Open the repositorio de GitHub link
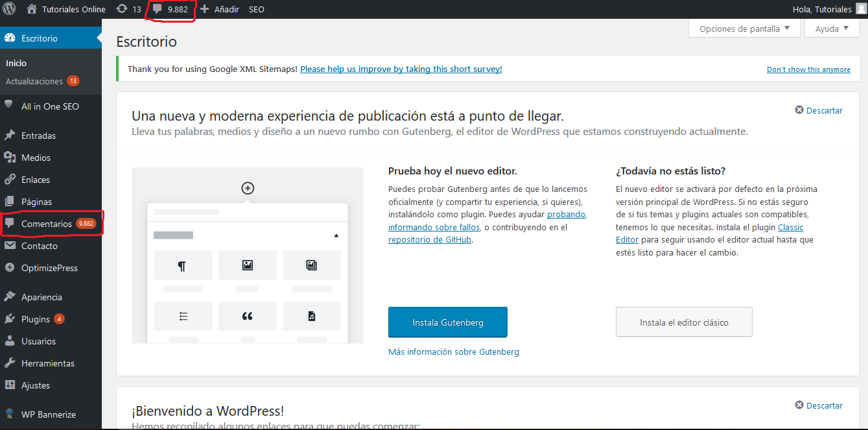Image resolution: width=868 pixels, height=430 pixels. tap(430, 239)
